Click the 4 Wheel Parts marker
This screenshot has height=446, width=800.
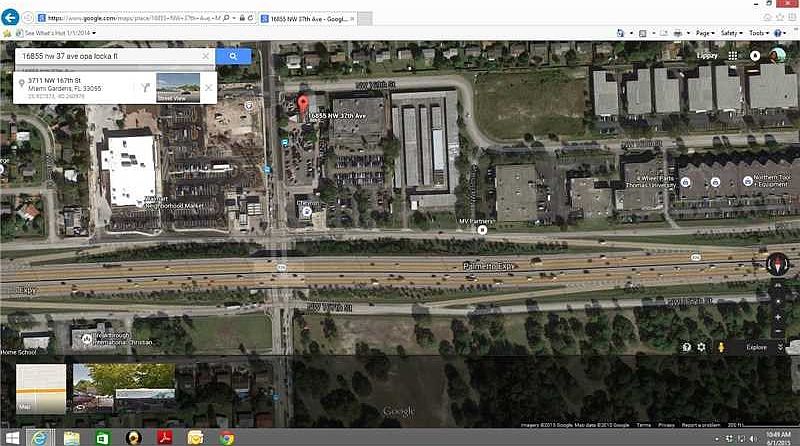pos(686,182)
